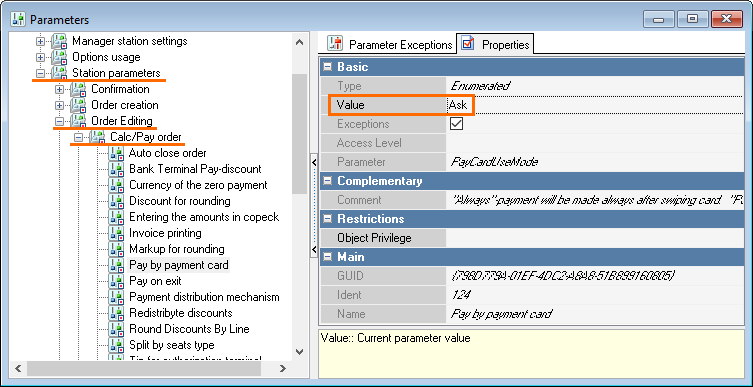Click the Options usage folder icon
Screen dimensions: 753x387
60,57
